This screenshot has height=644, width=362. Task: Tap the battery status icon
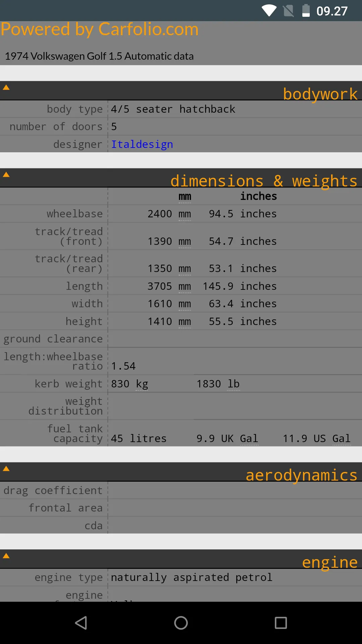[x=306, y=11]
